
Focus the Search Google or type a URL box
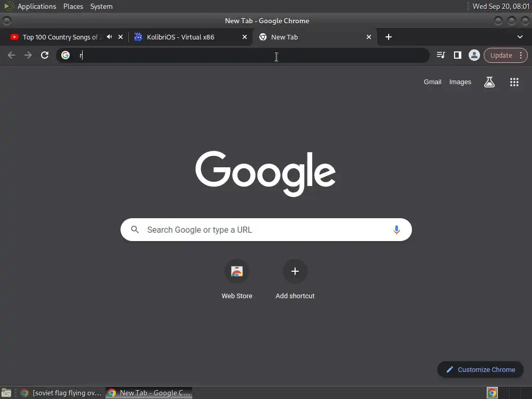tap(266, 230)
